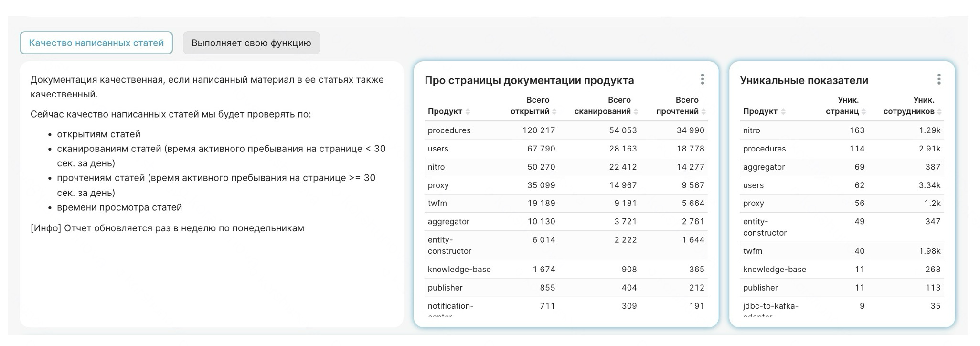Open kebab menu of 'Уникальные показатели' card
980x346 pixels.
point(938,79)
